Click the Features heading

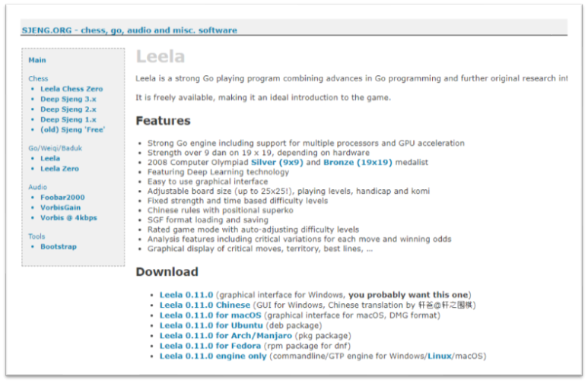163,121
